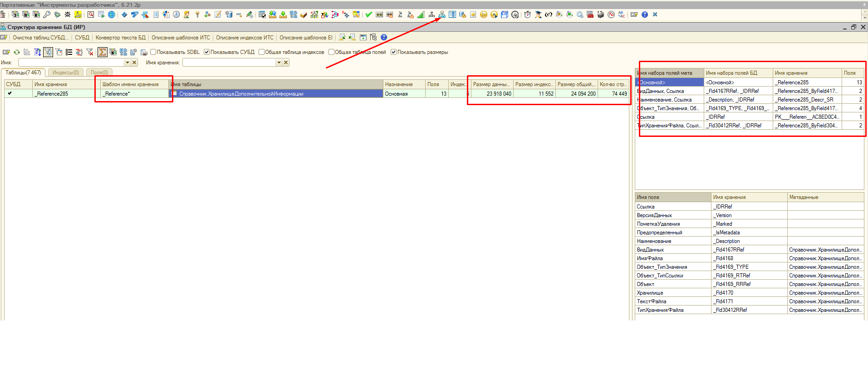The height and width of the screenshot is (388, 868).
Task: Select the Справочник.ХранилищеДополнительнойИнформации table row
Action: click(x=276, y=94)
